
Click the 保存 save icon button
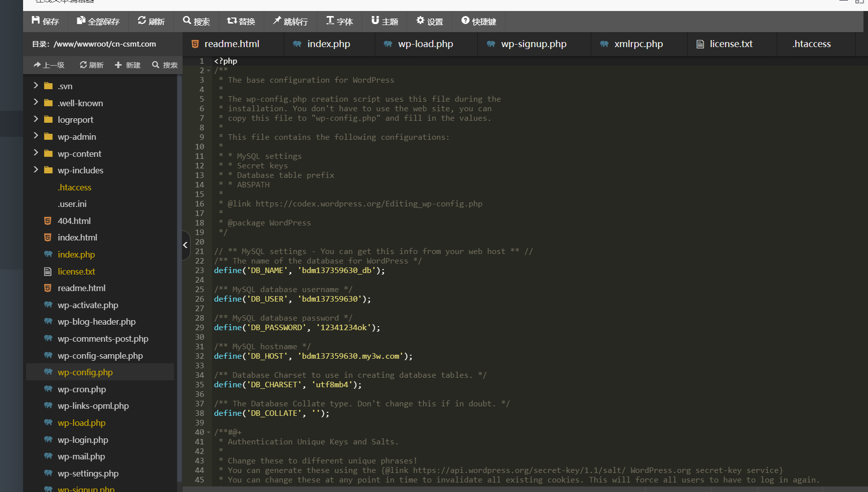pos(45,21)
